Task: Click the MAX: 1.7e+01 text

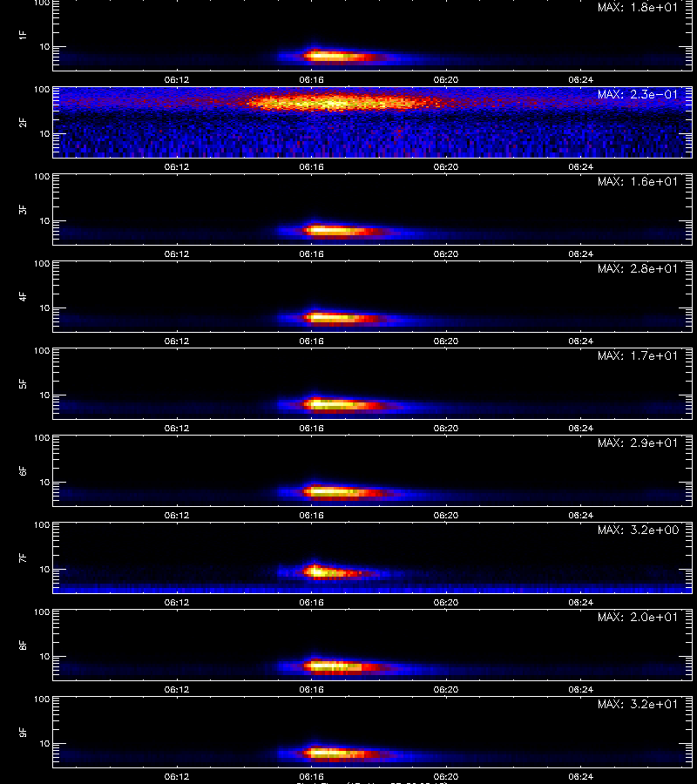Action: 638,355
